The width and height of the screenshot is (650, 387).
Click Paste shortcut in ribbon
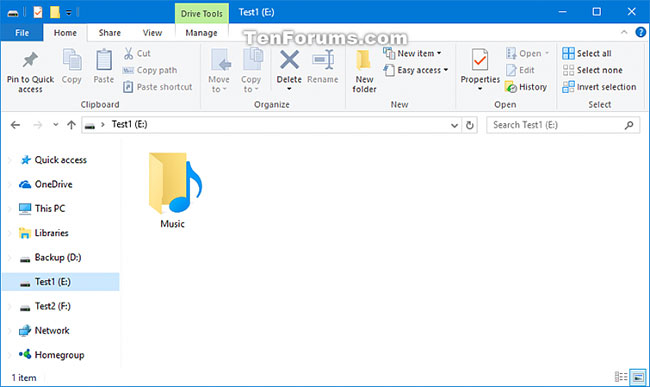pyautogui.click(x=158, y=87)
